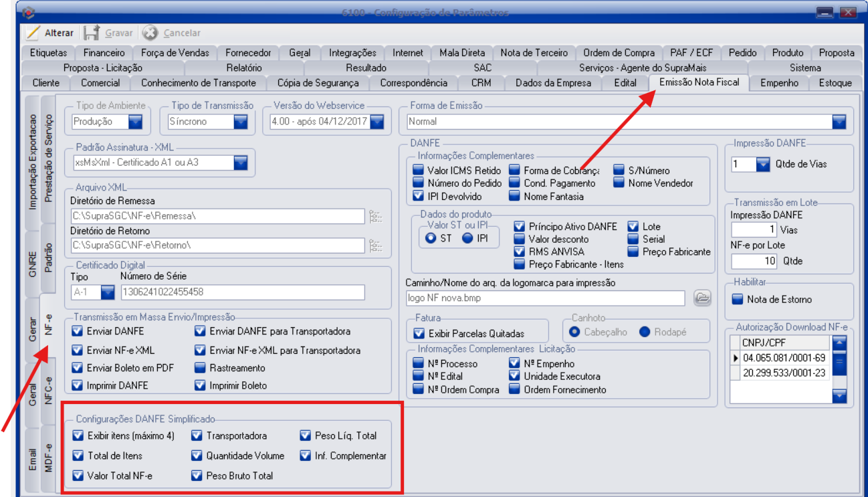Switch to the Estoque tab
868x497 pixels.
[x=835, y=83]
